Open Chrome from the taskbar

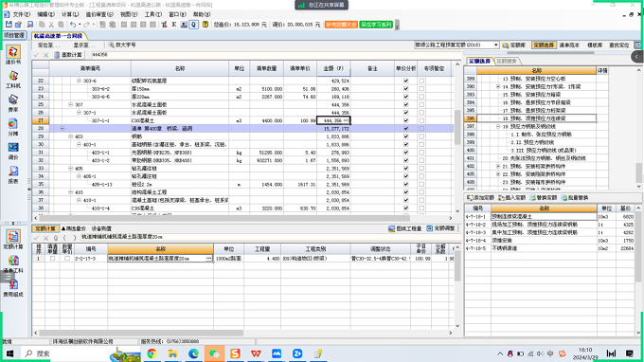pyautogui.click(x=152, y=353)
